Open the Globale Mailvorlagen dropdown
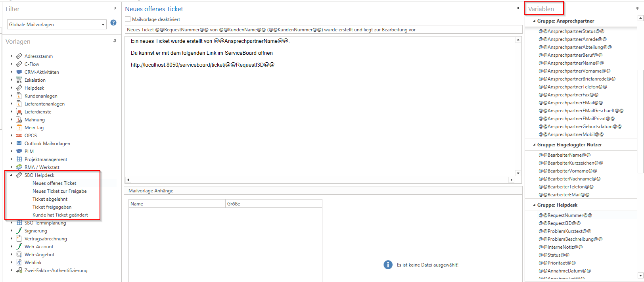 103,25
